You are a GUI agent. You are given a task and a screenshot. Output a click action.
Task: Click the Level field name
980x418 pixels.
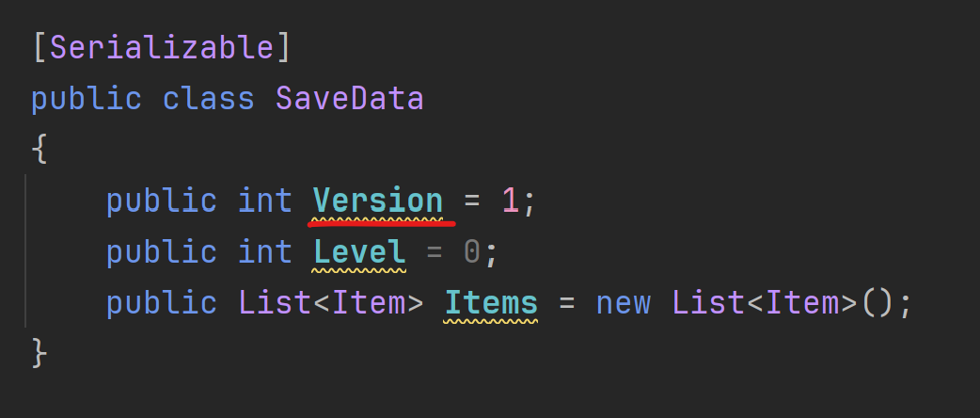tap(359, 252)
